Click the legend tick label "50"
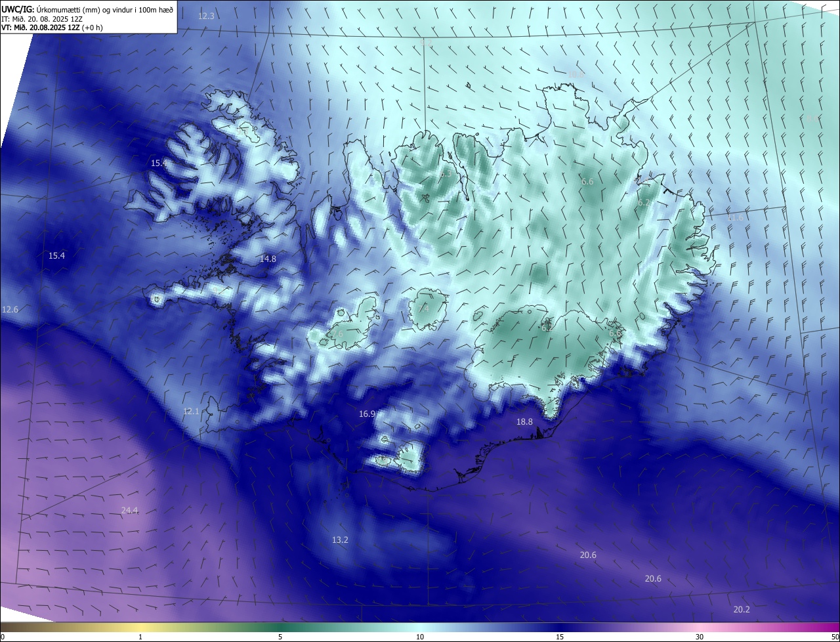This screenshot has height=642, width=840. (835, 637)
